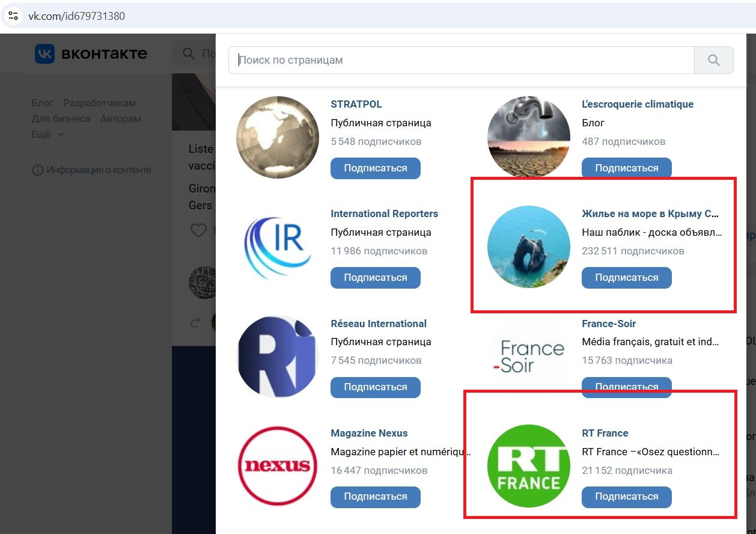The width and height of the screenshot is (756, 534).
Task: Open the L'escroquerie climatique page link
Action: pyautogui.click(x=638, y=104)
